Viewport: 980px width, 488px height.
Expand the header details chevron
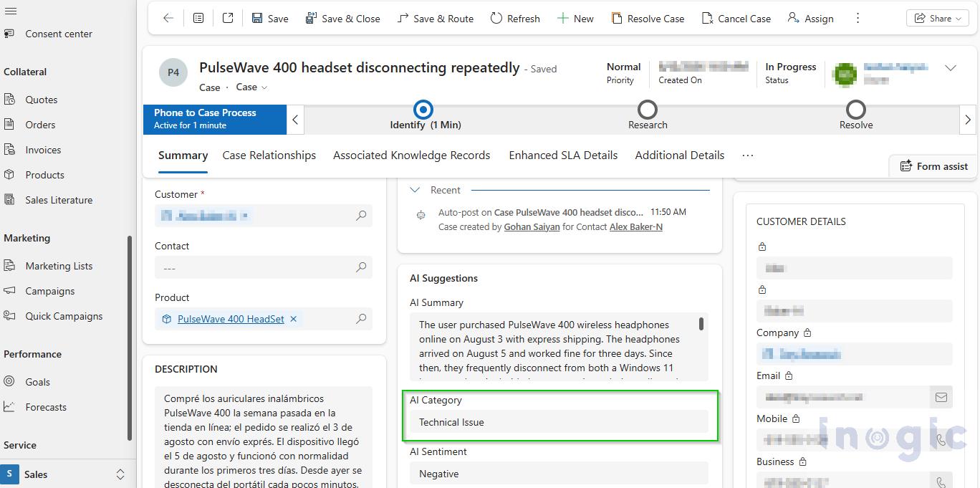[951, 68]
